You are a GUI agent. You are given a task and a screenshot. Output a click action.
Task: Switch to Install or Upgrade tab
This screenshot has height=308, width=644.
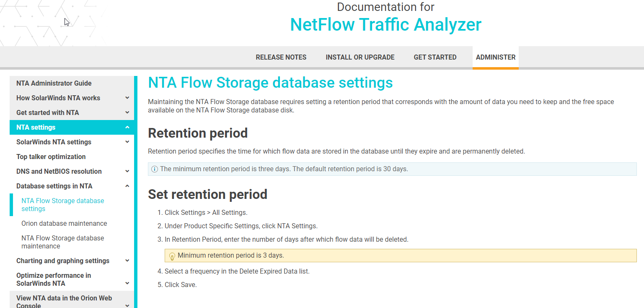point(360,57)
